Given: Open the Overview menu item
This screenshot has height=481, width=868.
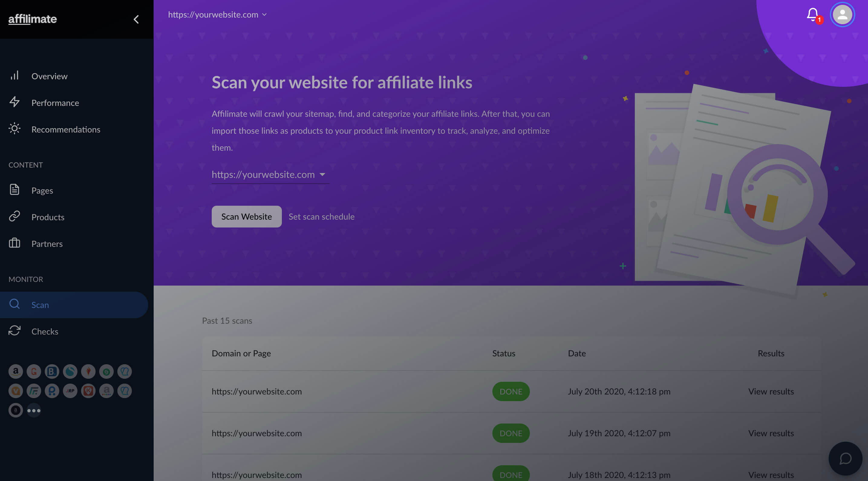Looking at the screenshot, I should 49,76.
